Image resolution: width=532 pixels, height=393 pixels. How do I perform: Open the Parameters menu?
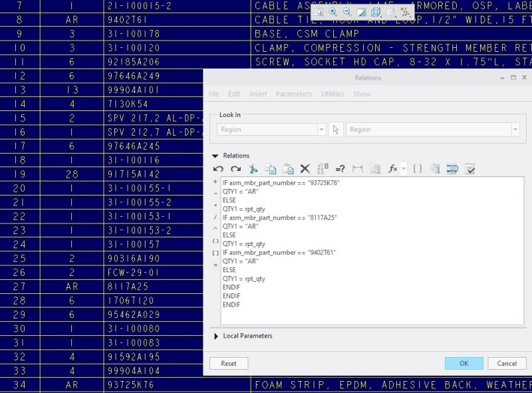294,94
